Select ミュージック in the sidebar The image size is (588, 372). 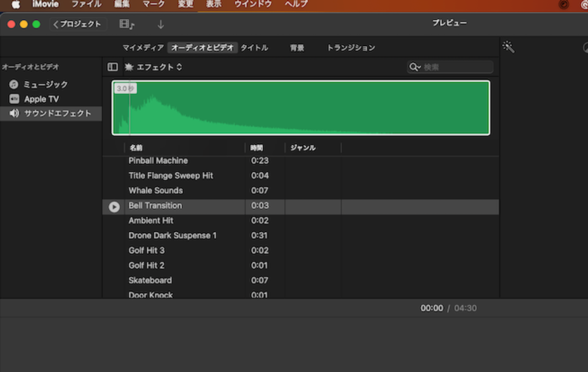coord(45,84)
